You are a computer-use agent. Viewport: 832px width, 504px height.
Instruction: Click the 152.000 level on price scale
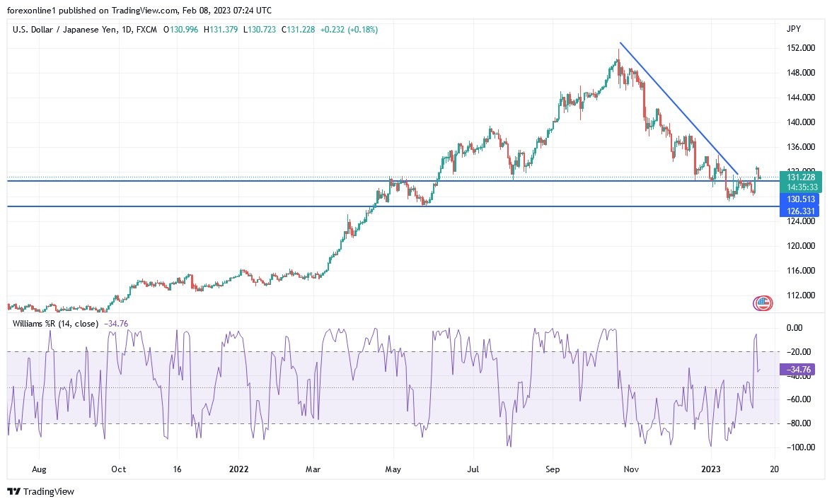tap(801, 47)
